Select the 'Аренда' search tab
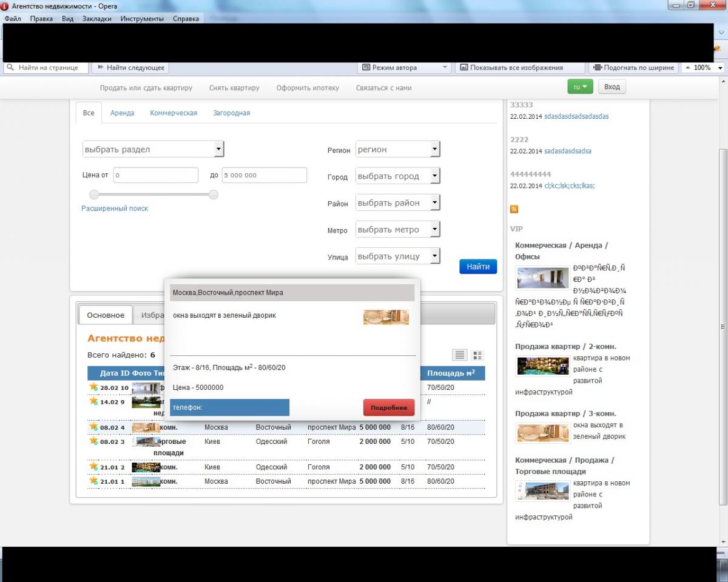 pyautogui.click(x=122, y=113)
